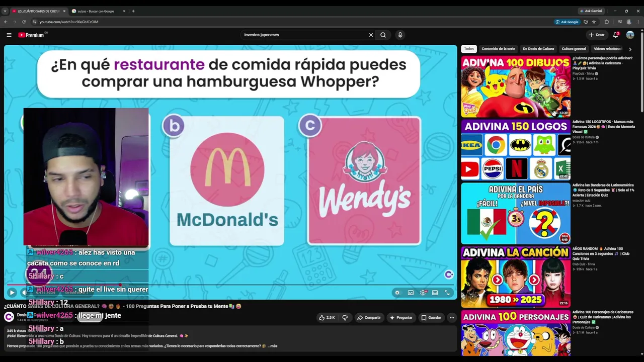Open the Chrome three-dot menu
The width and height of the screenshot is (644, 362).
coord(638,22)
